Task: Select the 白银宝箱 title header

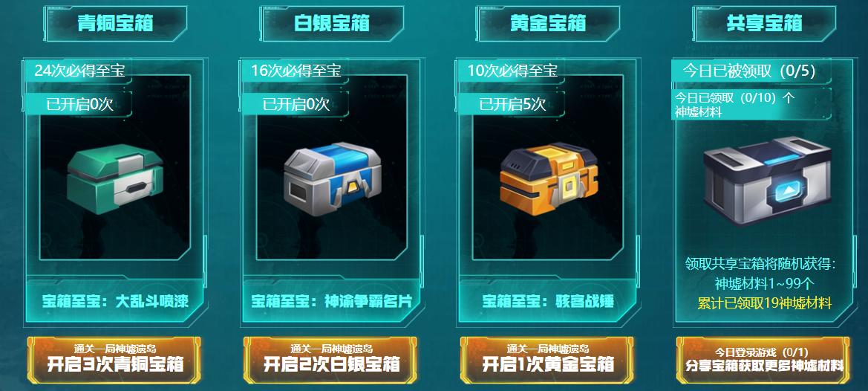Action: (332, 24)
